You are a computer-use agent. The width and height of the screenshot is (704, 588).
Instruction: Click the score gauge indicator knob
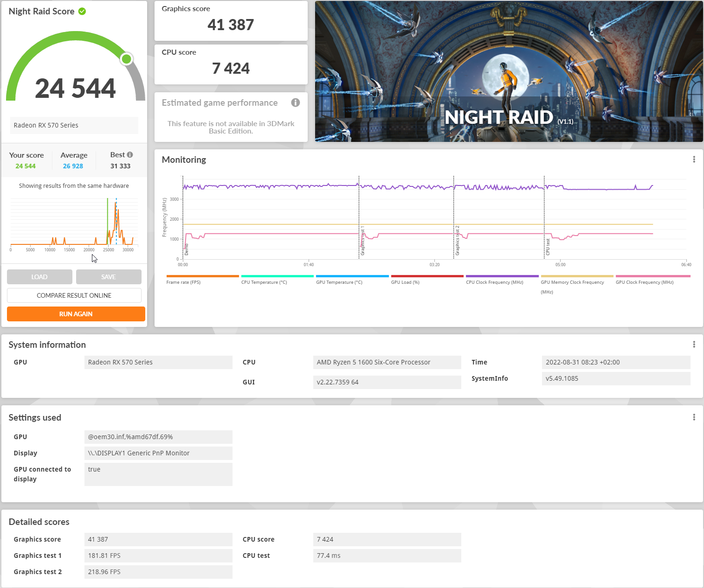[x=126, y=59]
